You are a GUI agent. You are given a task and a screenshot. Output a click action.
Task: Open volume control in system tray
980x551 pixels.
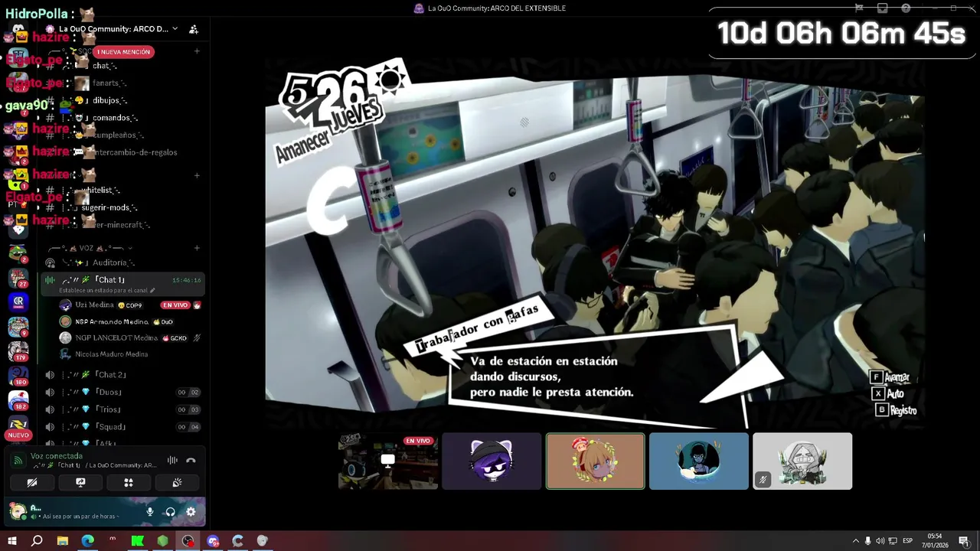click(x=880, y=541)
